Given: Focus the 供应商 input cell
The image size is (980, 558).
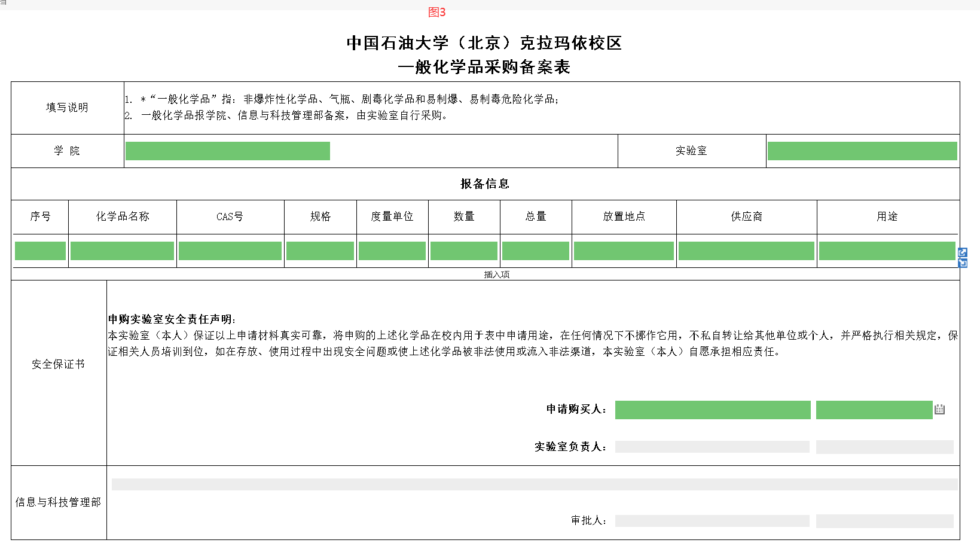Looking at the screenshot, I should point(746,251).
